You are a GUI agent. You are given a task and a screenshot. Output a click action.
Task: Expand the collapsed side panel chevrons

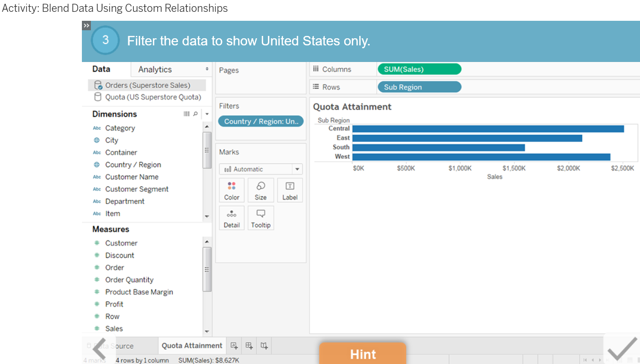pyautogui.click(x=86, y=26)
